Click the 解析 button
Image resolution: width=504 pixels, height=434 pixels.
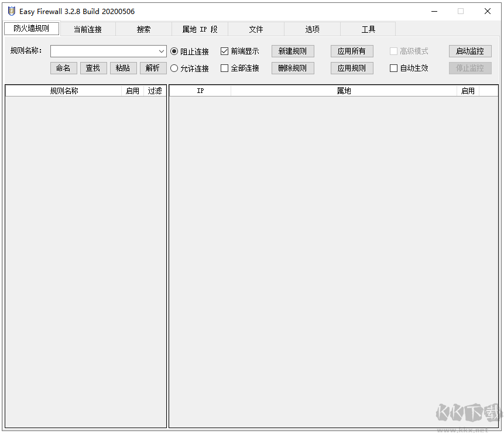coord(153,68)
